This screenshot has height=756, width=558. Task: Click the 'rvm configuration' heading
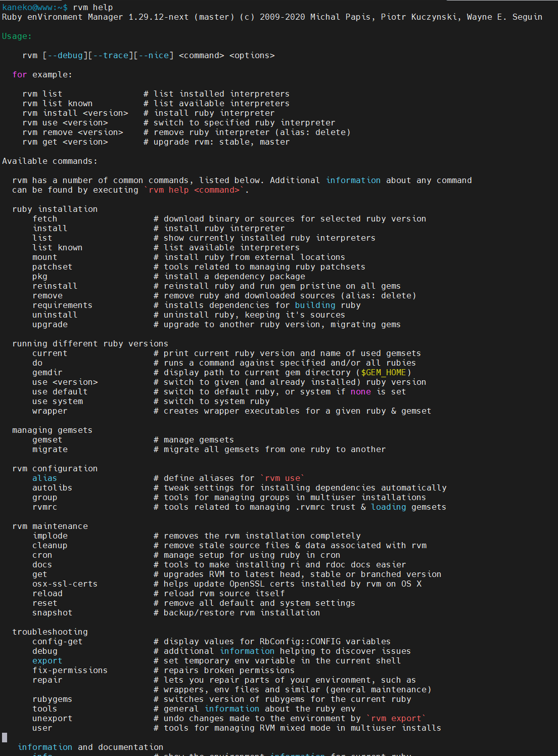pyautogui.click(x=55, y=469)
